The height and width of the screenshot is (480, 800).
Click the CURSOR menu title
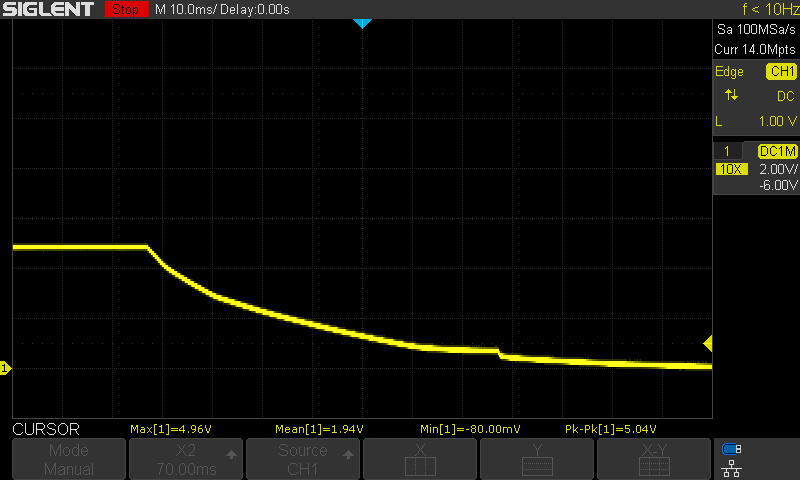click(x=46, y=429)
